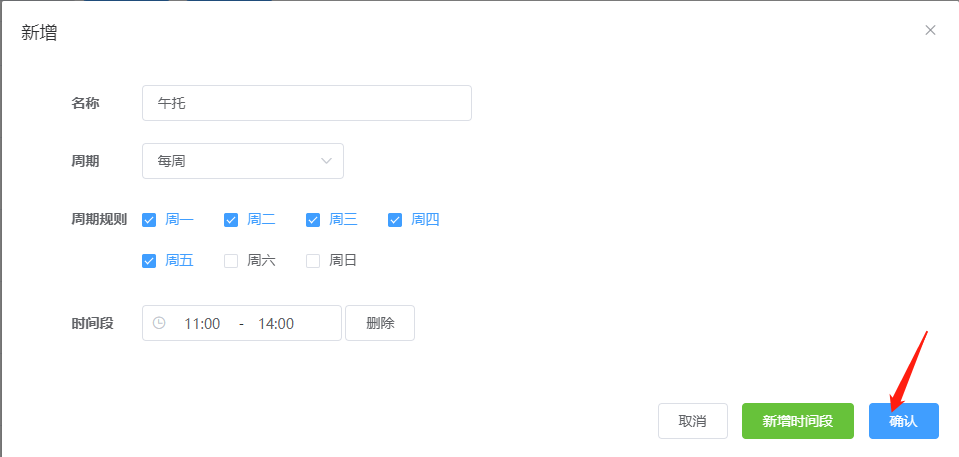Click the clock icon in time range field
This screenshot has width=959, height=457.
tap(159, 323)
